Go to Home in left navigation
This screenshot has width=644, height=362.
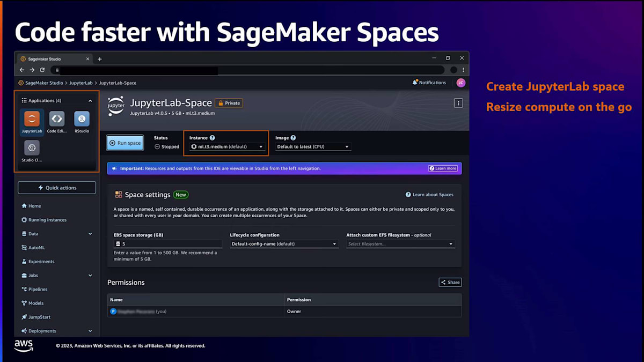31,206
